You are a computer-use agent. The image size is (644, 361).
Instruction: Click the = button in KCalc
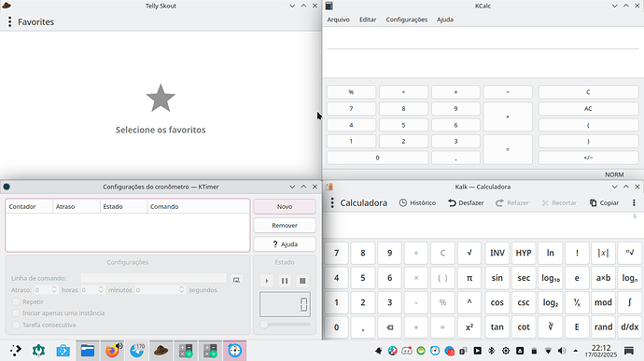pos(508,149)
